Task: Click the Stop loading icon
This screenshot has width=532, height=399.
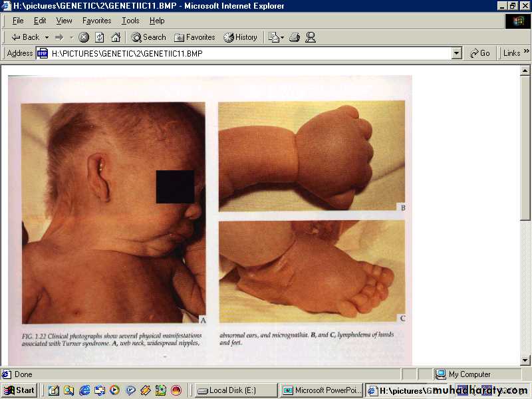Action: pos(84,37)
